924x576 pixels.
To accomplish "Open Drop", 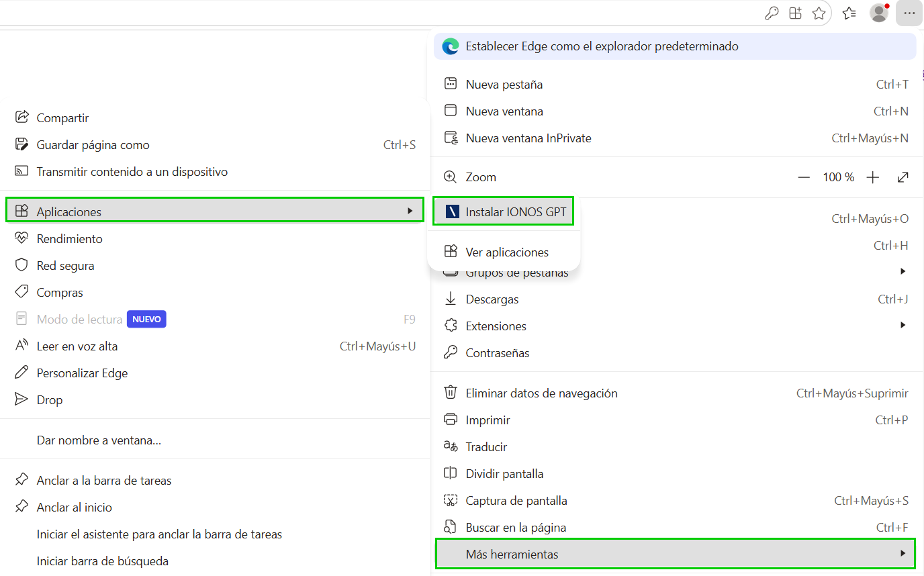I will (x=215, y=400).
